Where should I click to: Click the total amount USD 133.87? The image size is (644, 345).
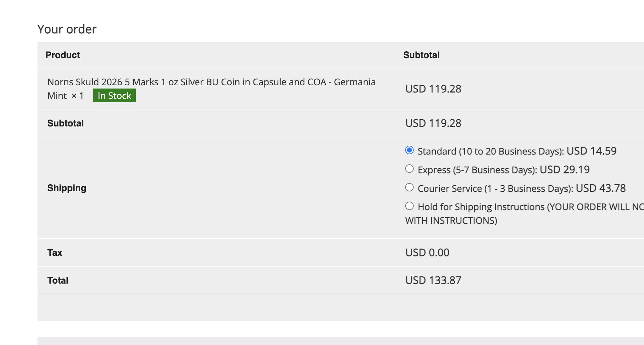click(433, 280)
